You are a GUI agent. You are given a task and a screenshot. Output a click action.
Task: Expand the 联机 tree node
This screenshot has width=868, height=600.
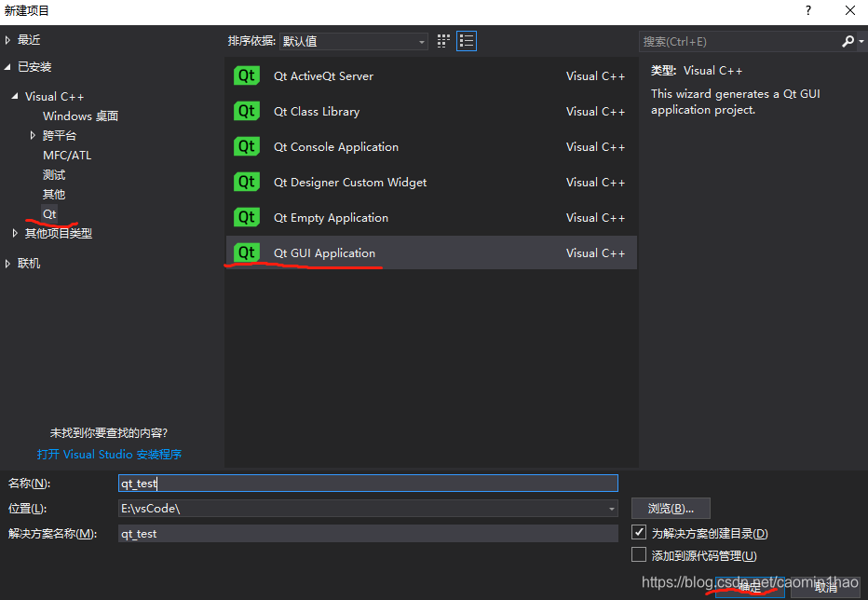(7, 264)
